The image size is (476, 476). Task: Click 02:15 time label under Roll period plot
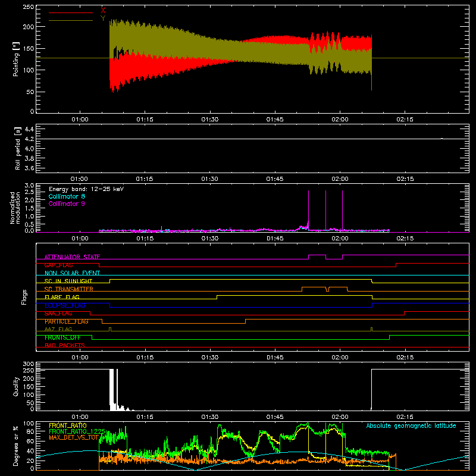point(405,179)
